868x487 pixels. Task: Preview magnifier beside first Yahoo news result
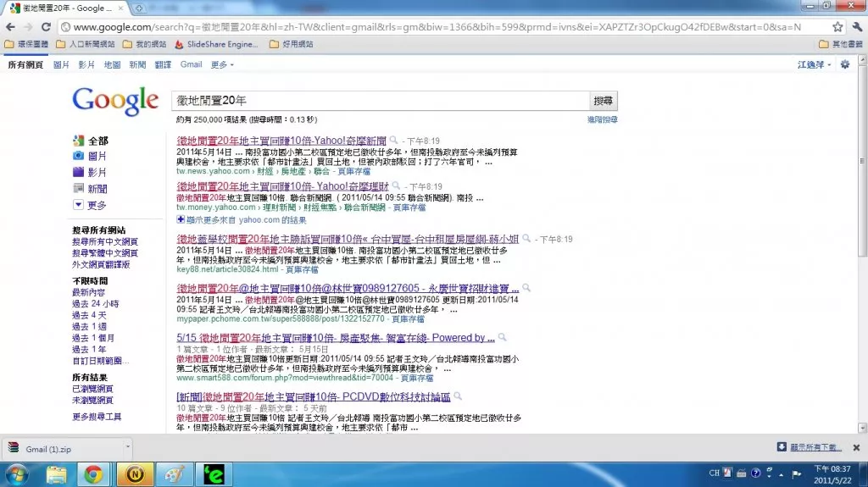(x=393, y=140)
